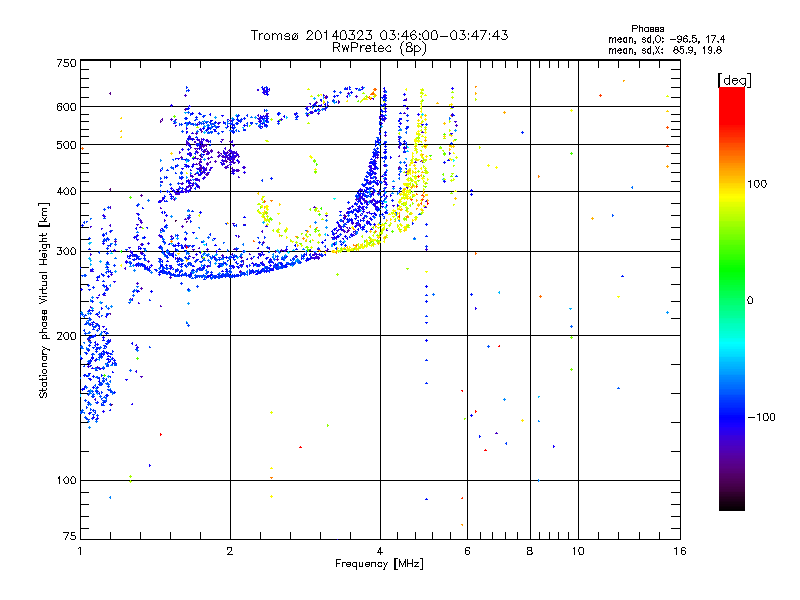Click the x-axis tick label '10'

pyautogui.click(x=578, y=551)
